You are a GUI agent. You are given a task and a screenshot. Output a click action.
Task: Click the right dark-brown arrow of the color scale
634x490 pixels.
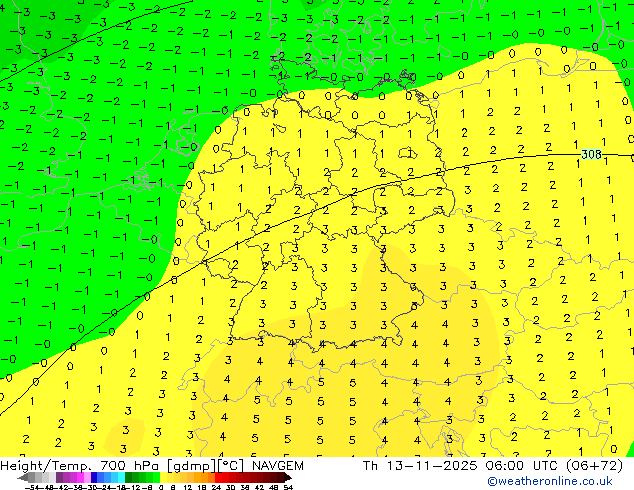pos(288,478)
